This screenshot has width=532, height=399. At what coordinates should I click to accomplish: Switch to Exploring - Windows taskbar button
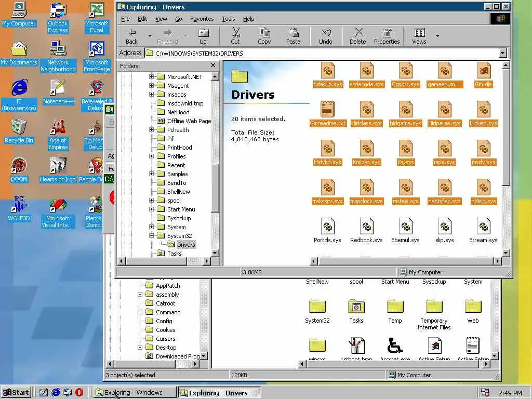pos(135,393)
